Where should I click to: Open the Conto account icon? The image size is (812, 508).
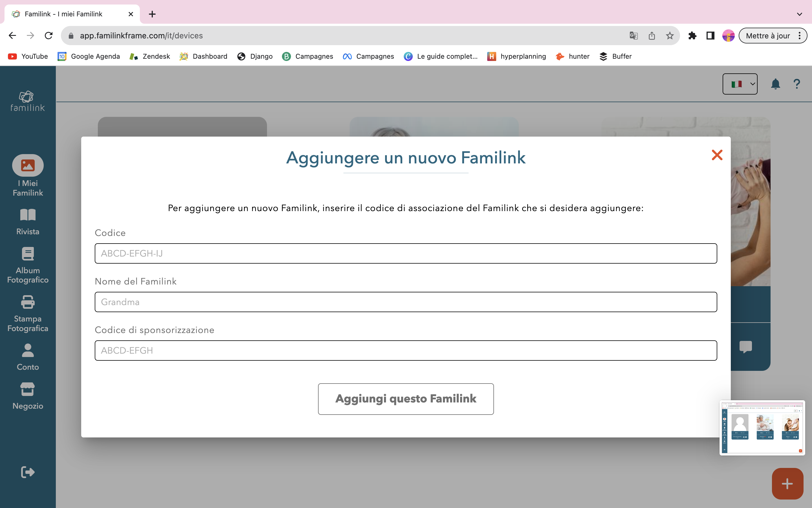(28, 351)
